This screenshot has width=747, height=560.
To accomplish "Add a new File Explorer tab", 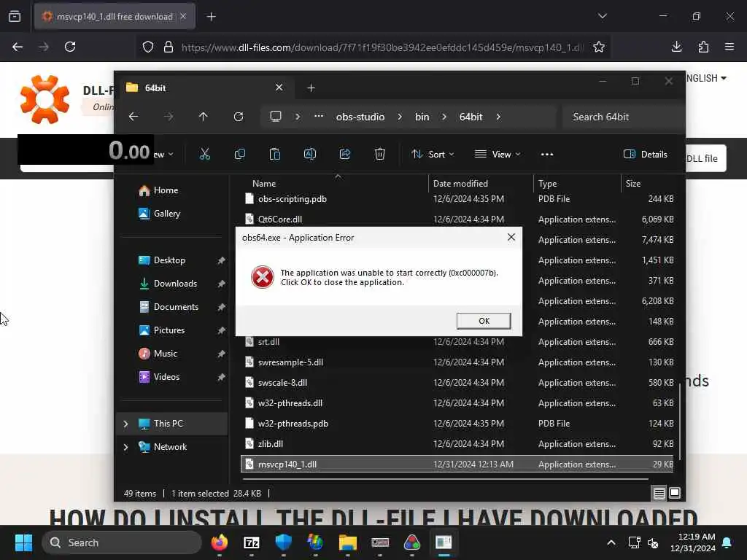I will click(311, 88).
